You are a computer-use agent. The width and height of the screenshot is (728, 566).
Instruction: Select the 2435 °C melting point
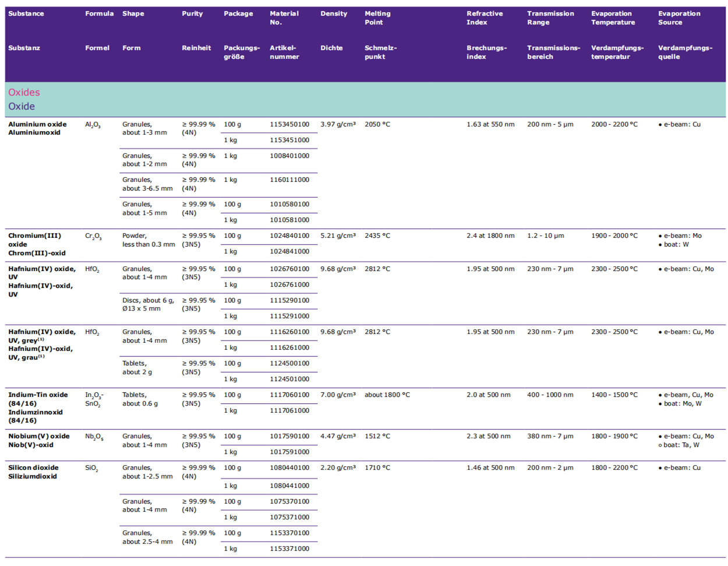point(377,235)
